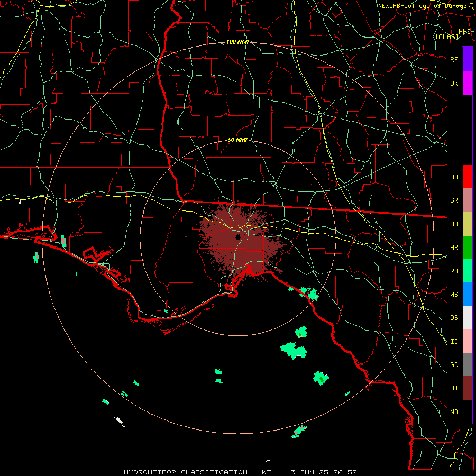Click the BD yellow legend swatch
This screenshot has height=476, width=476.
pyautogui.click(x=467, y=224)
